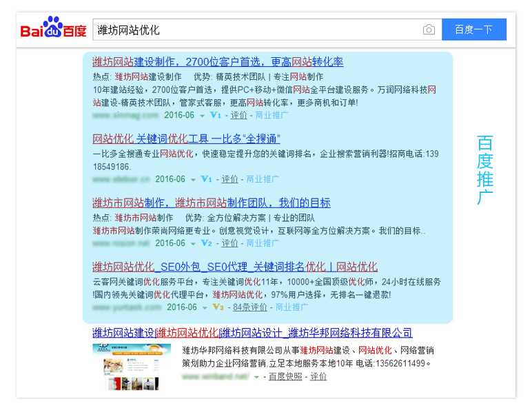Expand dropdown arrow under 潍坊市网站制作 result
Viewport: 532px width, 410px height.
pos(193,244)
